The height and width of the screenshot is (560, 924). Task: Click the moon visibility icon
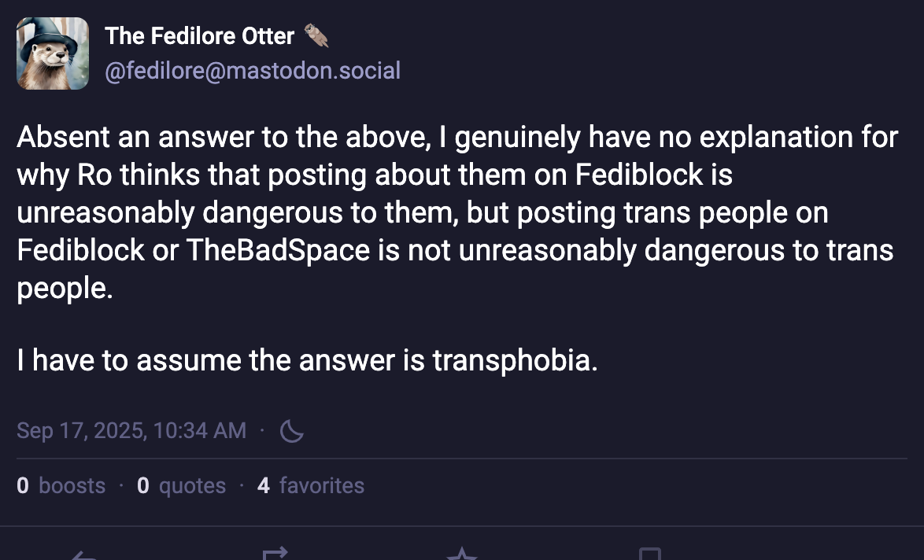pos(292,431)
